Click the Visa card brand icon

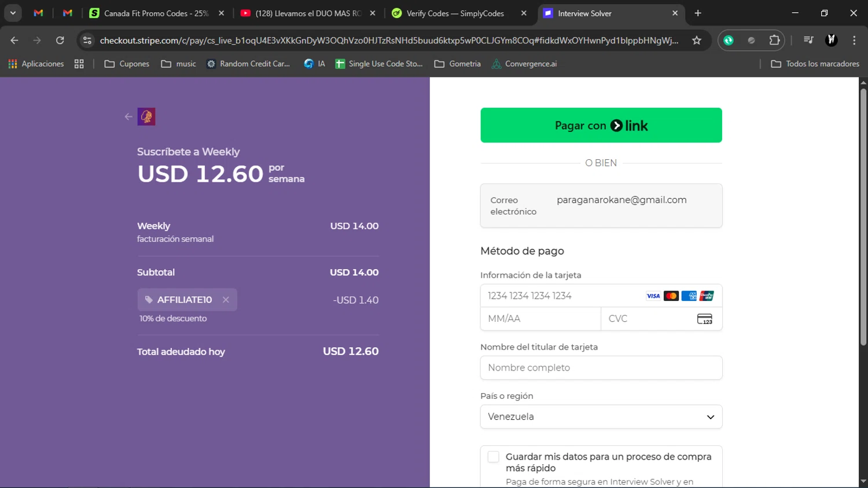[x=653, y=296]
